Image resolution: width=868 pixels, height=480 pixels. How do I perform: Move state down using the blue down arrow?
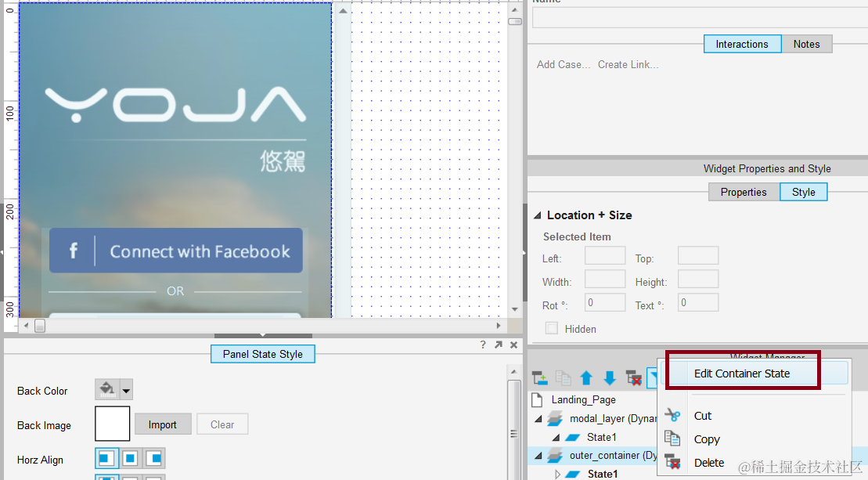(x=610, y=377)
